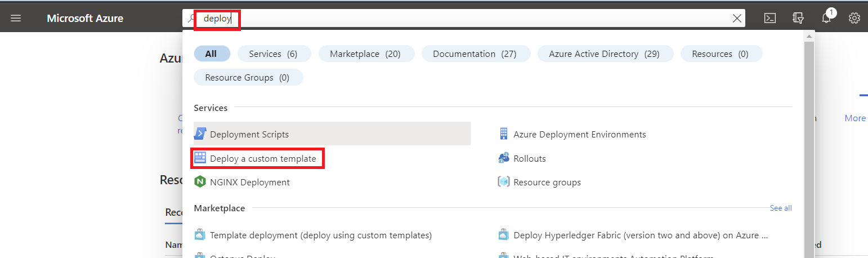Filter results by Marketplace (20)
Image resolution: width=868 pixels, height=258 pixels.
coord(365,54)
